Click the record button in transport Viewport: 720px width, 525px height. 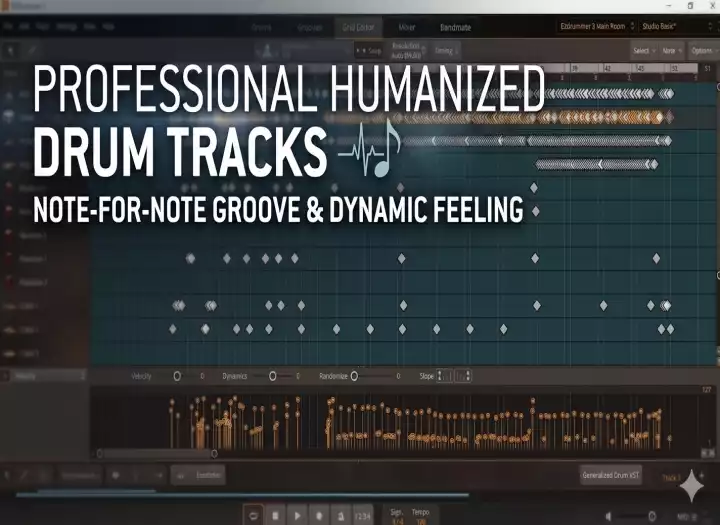tap(319, 515)
